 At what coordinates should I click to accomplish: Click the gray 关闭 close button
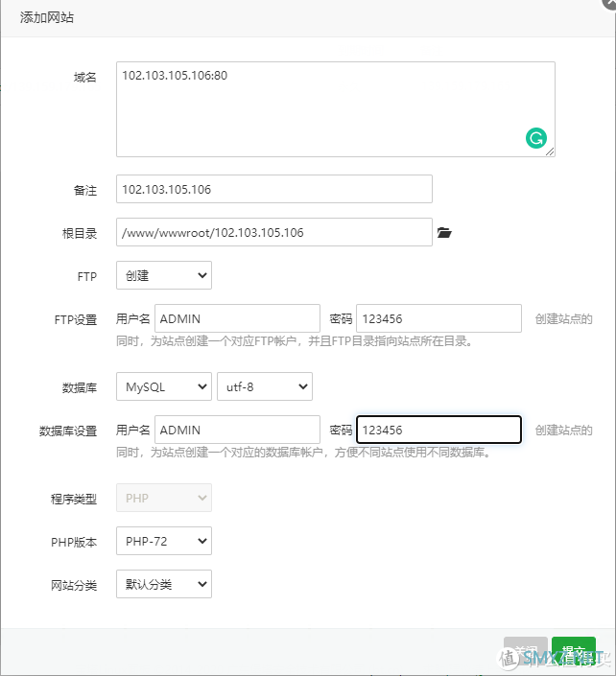coord(526,652)
